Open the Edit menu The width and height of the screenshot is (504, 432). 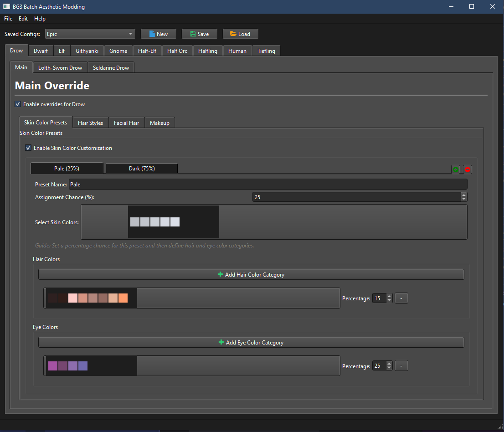pos(23,19)
